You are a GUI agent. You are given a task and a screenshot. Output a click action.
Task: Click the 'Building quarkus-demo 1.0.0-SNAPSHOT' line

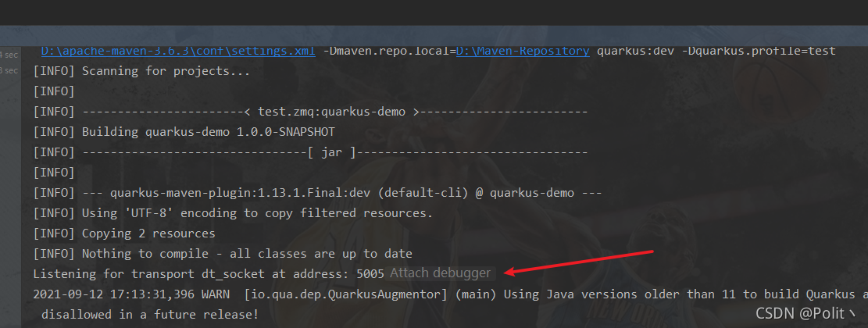click(184, 132)
